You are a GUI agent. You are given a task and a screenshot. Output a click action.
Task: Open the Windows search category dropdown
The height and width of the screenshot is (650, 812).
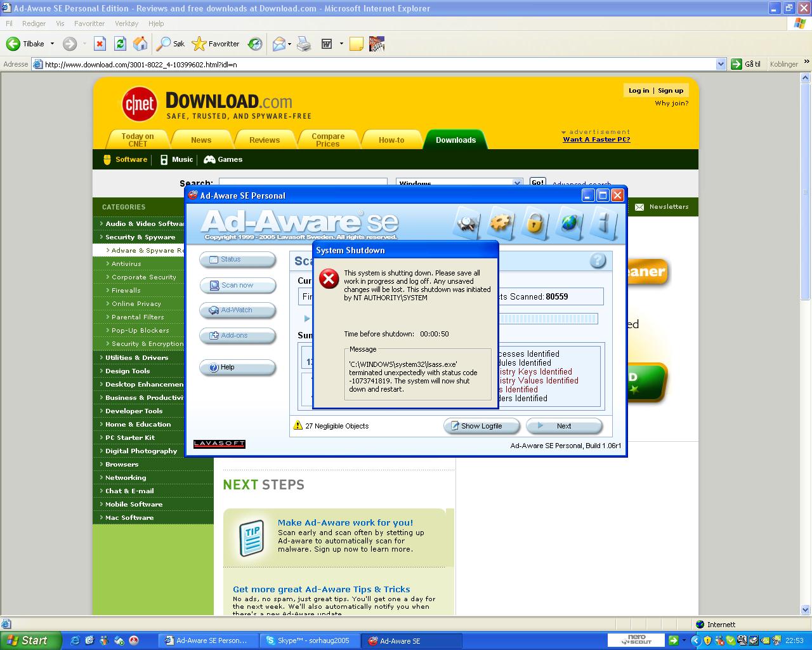point(517,183)
